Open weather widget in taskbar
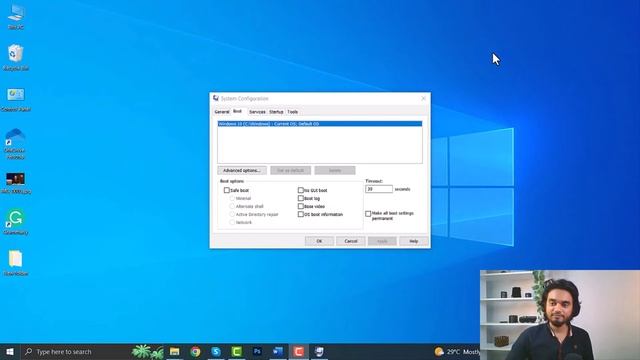 click(x=457, y=351)
